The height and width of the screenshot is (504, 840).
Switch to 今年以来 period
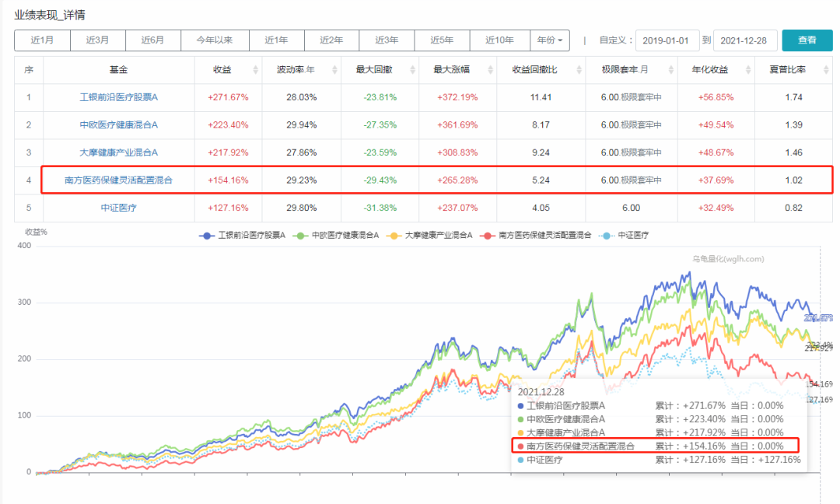[215, 40]
